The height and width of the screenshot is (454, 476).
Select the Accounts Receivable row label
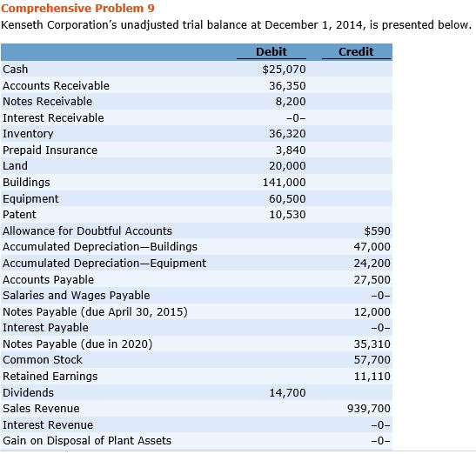tap(56, 85)
